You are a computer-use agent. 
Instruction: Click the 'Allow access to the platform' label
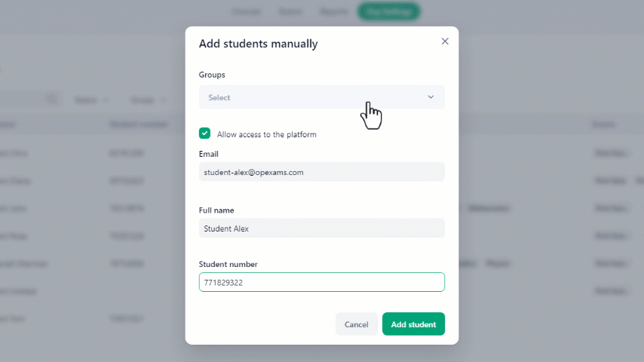pos(266,134)
